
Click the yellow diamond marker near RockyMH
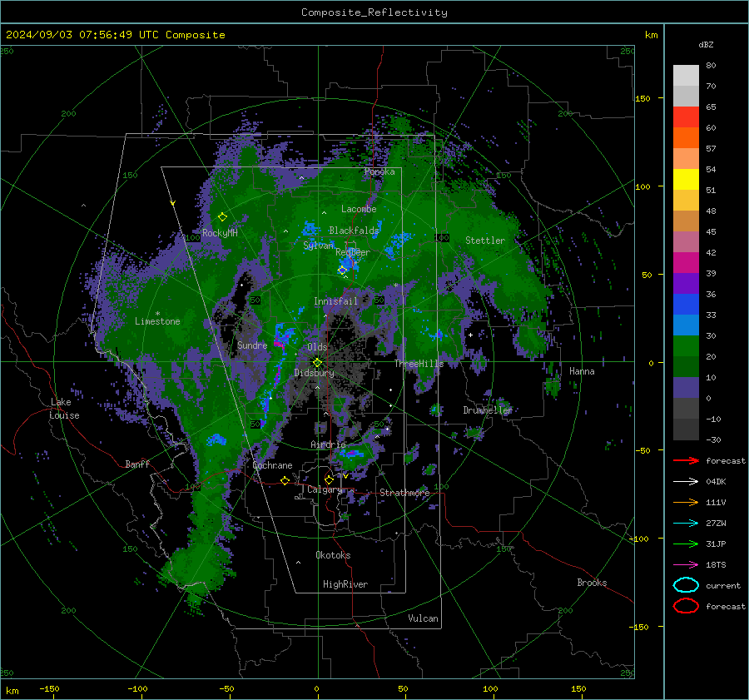pyautogui.click(x=222, y=217)
